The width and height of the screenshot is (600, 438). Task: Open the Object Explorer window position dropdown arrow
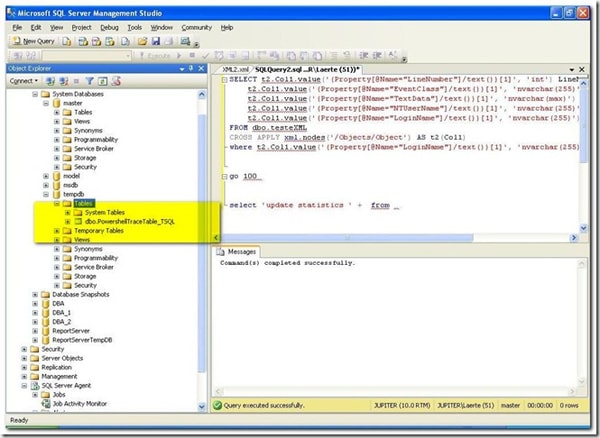click(182, 68)
